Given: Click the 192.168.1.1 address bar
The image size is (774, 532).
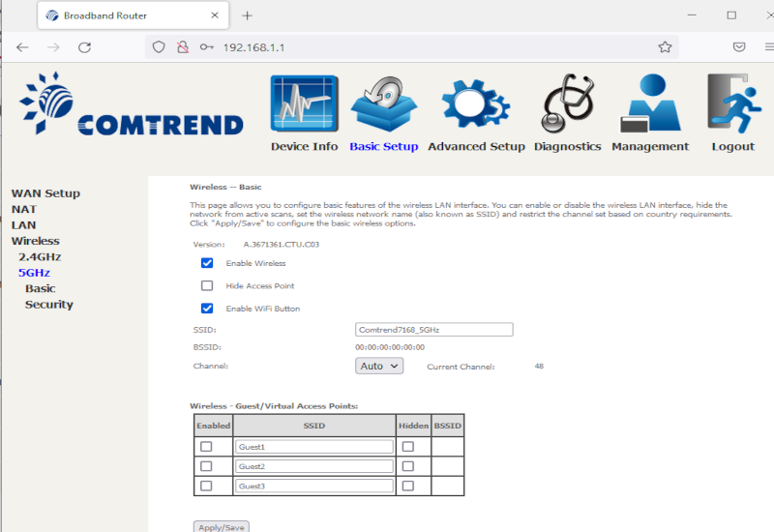Looking at the screenshot, I should [x=412, y=47].
